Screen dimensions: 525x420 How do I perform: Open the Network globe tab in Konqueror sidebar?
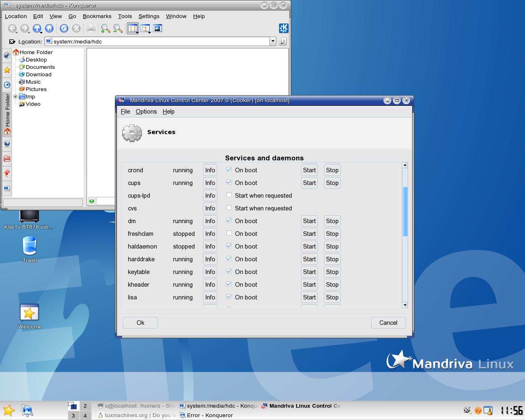[x=7, y=144]
